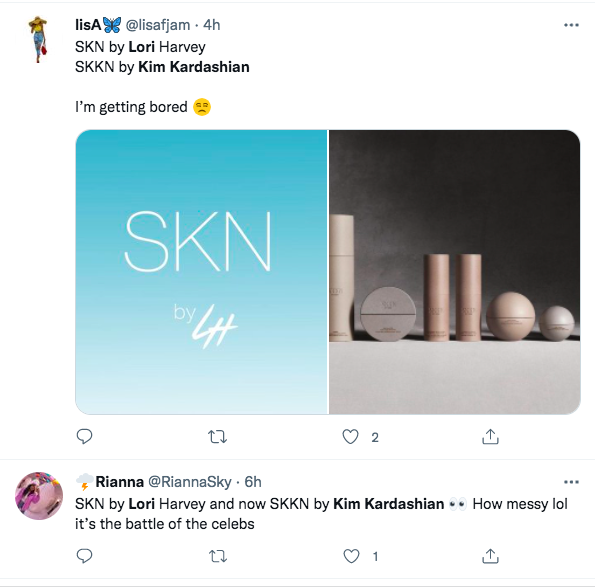Retweet lisA's SKN by Lori Harvey tweet
The height and width of the screenshot is (588, 595).
[218, 437]
